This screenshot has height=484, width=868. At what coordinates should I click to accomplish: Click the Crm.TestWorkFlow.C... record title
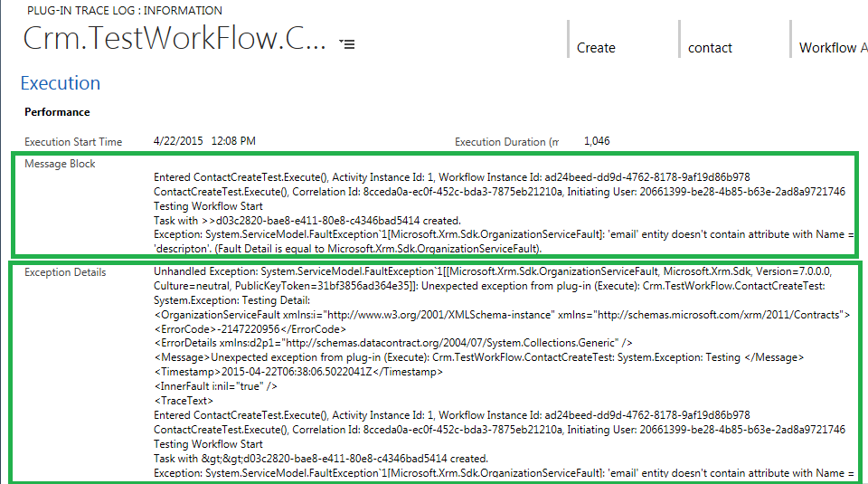[x=175, y=38]
